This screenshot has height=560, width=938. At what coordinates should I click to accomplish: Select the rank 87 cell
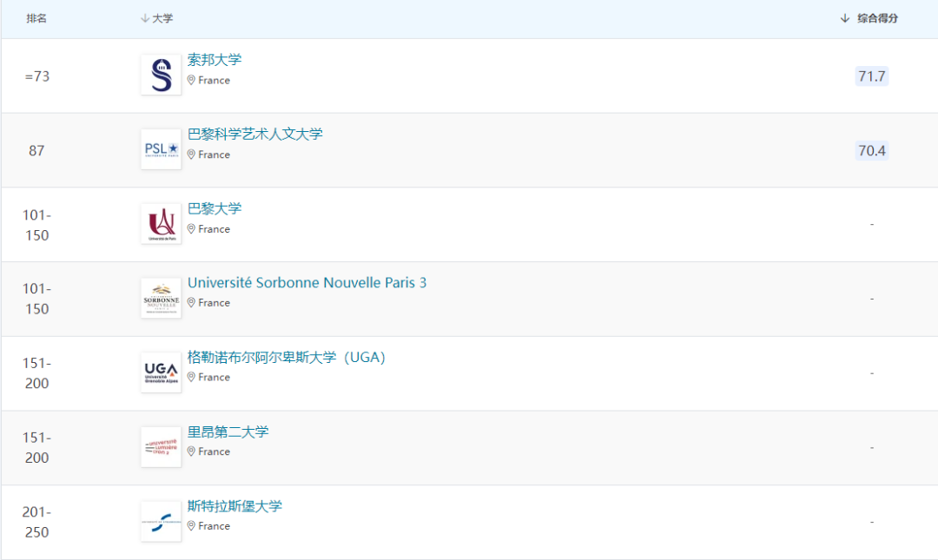pyautogui.click(x=36, y=151)
